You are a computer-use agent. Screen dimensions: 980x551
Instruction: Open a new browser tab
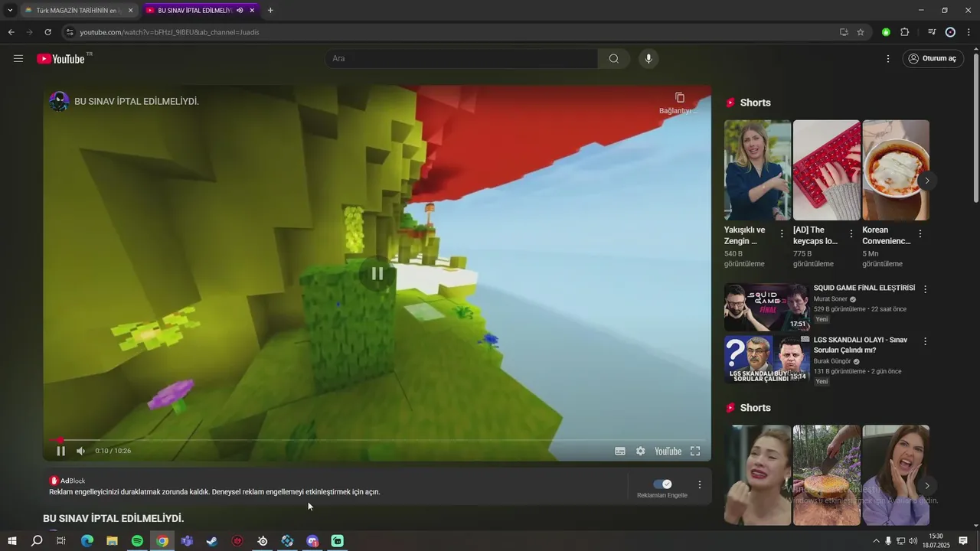270,11
